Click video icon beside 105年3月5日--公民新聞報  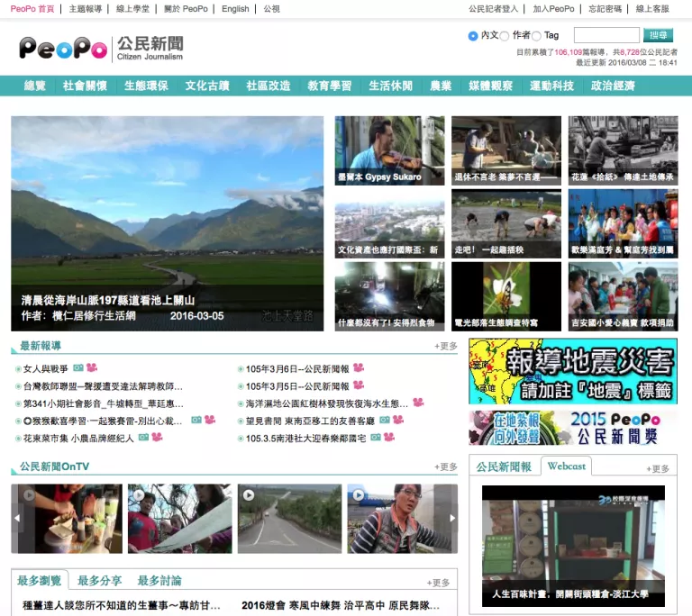point(359,385)
